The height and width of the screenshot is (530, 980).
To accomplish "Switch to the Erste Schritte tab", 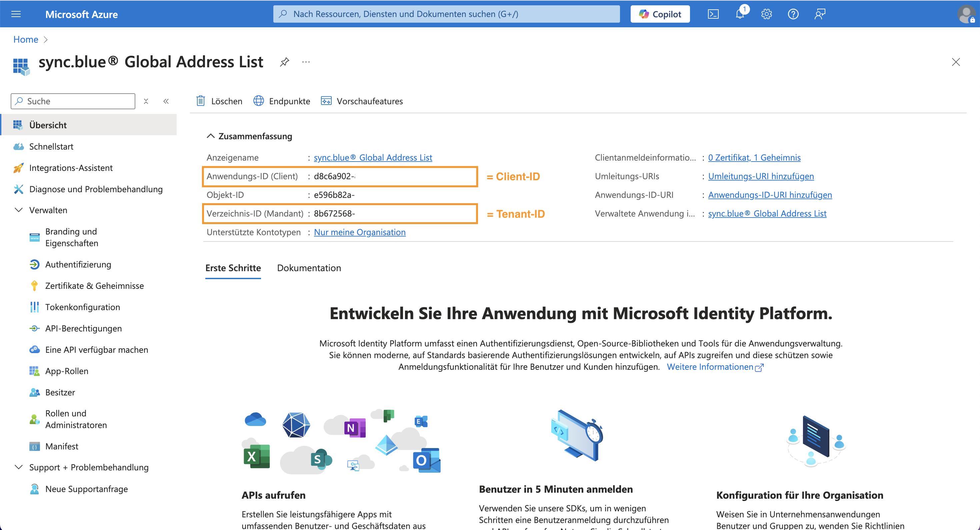I will (233, 267).
